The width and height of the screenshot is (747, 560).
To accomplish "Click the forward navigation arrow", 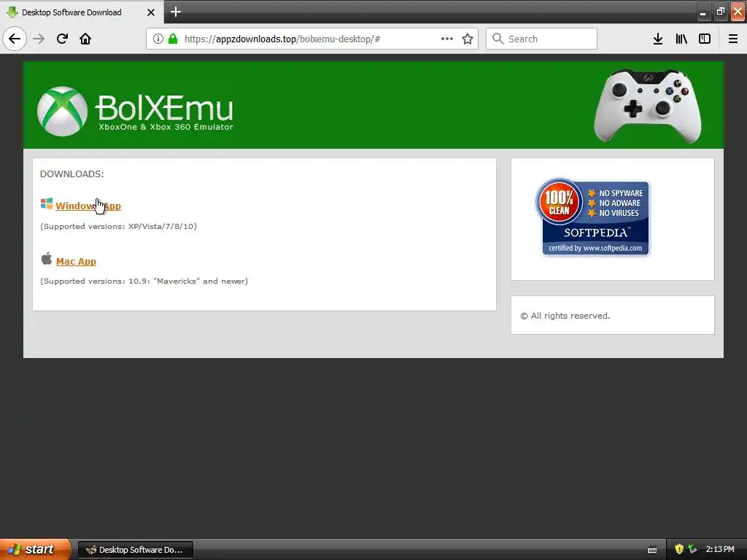I will click(x=39, y=39).
